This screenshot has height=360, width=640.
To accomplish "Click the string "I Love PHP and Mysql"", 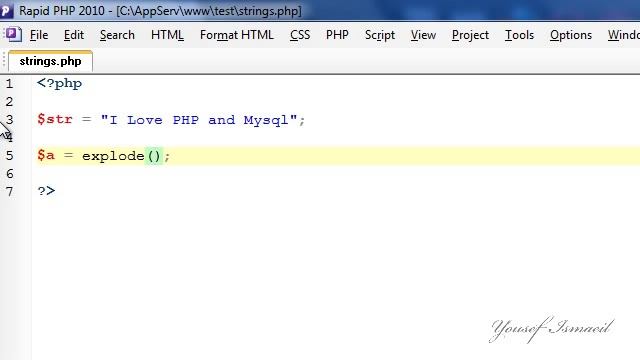I will pyautogui.click(x=199, y=120).
